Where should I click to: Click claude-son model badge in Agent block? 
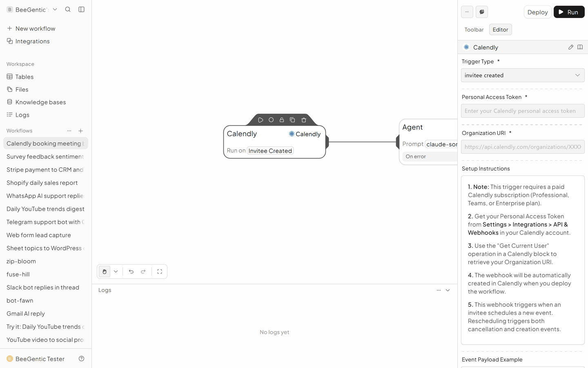click(441, 144)
